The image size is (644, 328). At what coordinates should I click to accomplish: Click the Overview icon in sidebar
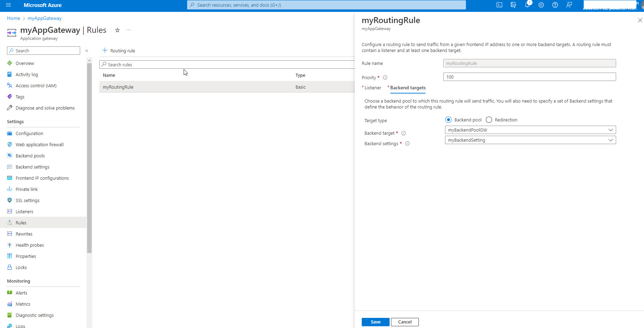pyautogui.click(x=10, y=63)
